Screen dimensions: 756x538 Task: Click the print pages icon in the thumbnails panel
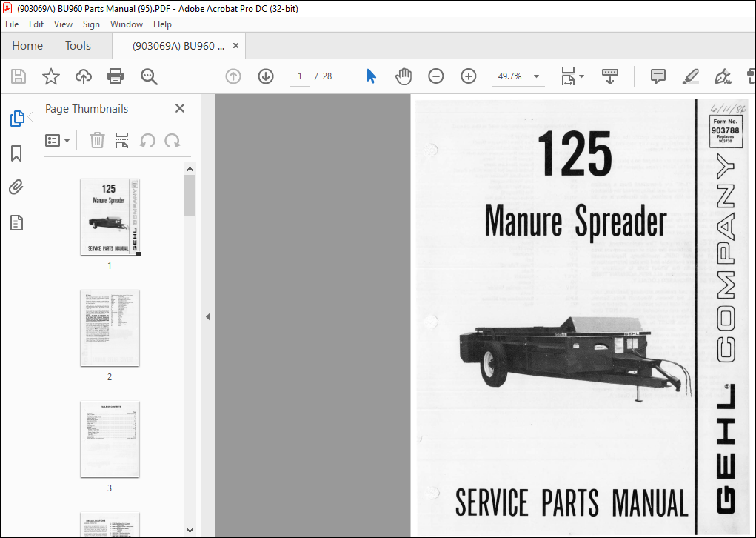tap(122, 140)
